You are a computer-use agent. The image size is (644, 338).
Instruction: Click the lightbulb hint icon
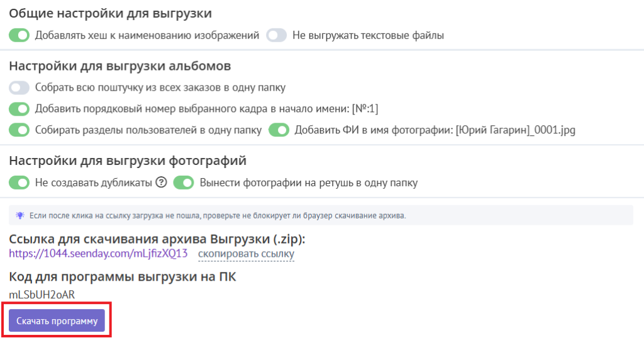(x=19, y=215)
